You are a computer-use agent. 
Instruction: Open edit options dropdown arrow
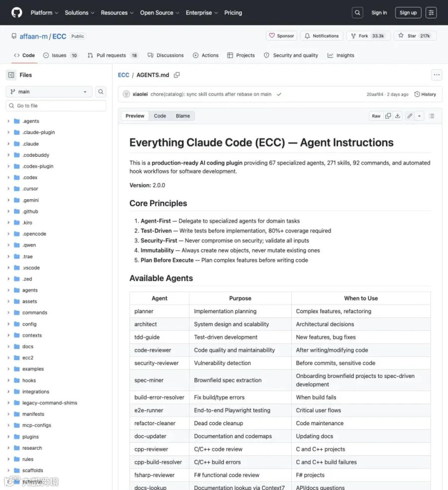(419, 116)
